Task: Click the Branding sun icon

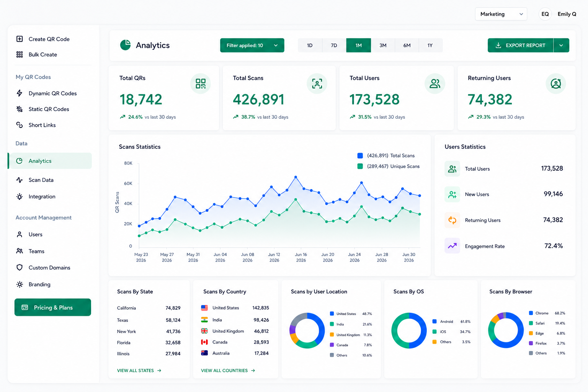Action: (20, 284)
